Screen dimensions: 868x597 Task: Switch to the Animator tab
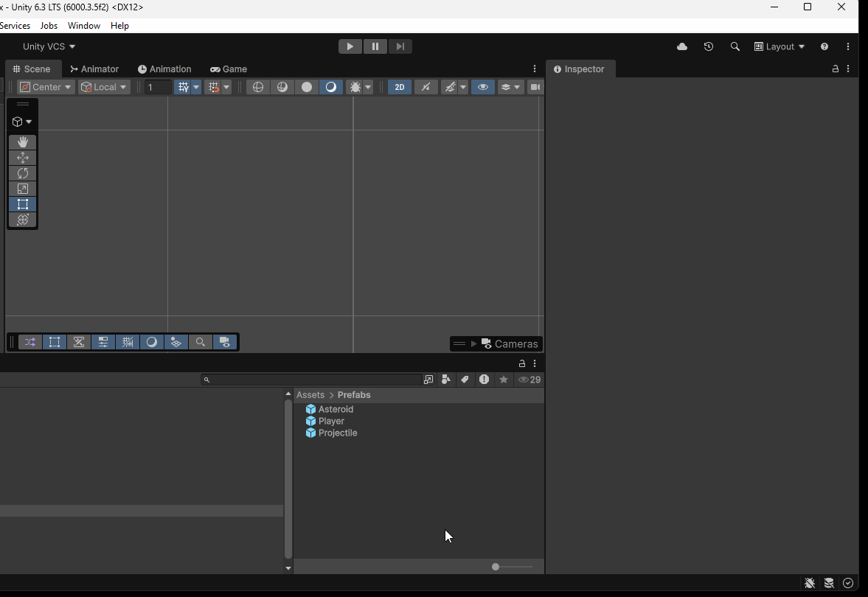tap(94, 69)
